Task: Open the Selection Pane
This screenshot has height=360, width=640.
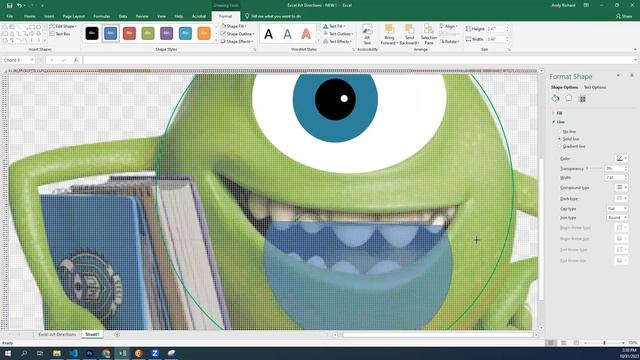Action: (429, 34)
